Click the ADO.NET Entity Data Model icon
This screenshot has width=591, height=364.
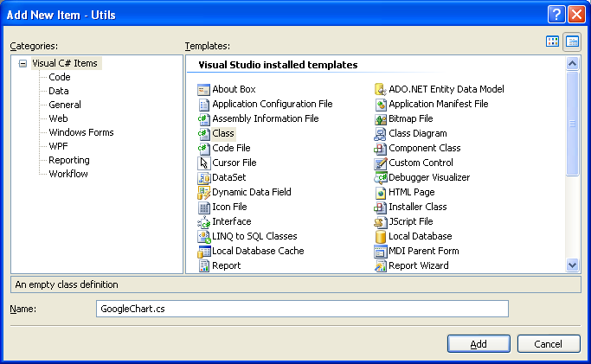381,90
